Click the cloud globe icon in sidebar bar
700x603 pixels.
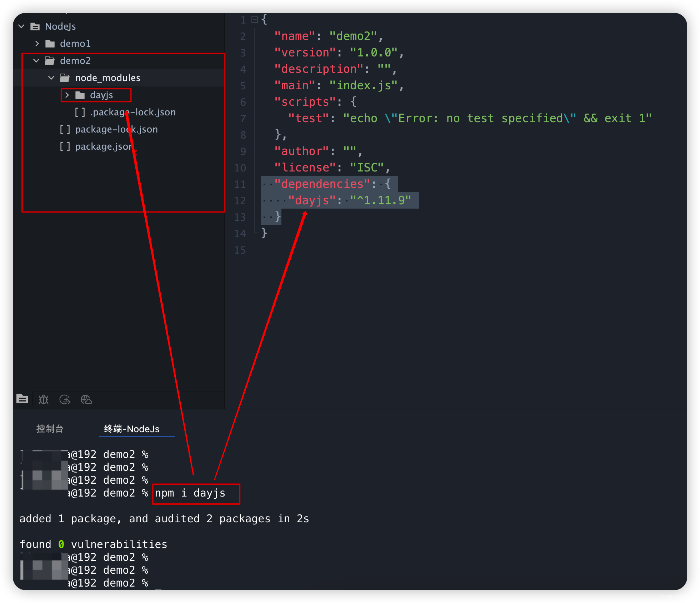[86, 399]
